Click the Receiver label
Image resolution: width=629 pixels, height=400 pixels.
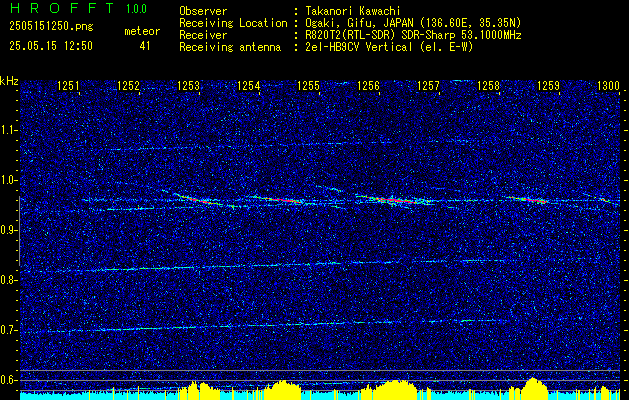[203, 35]
